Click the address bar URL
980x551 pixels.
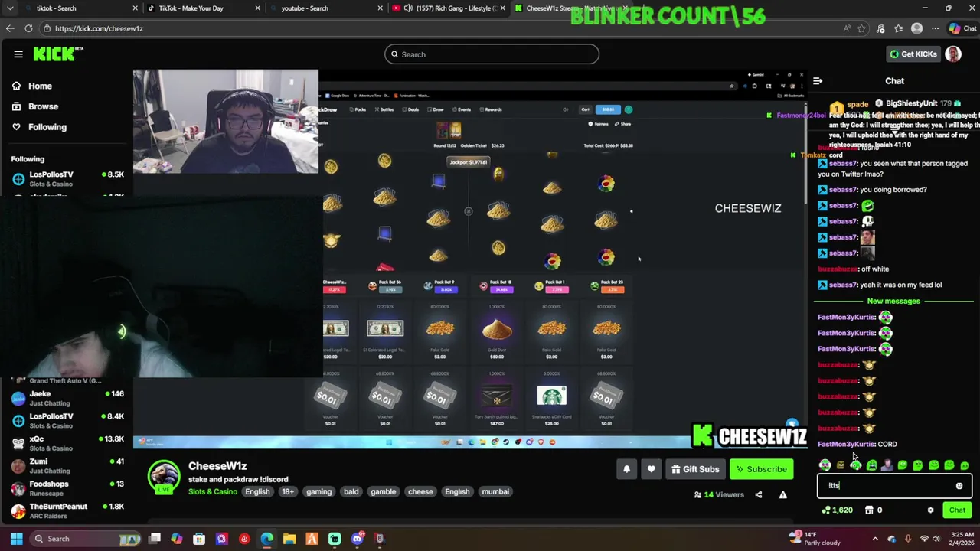click(x=99, y=28)
